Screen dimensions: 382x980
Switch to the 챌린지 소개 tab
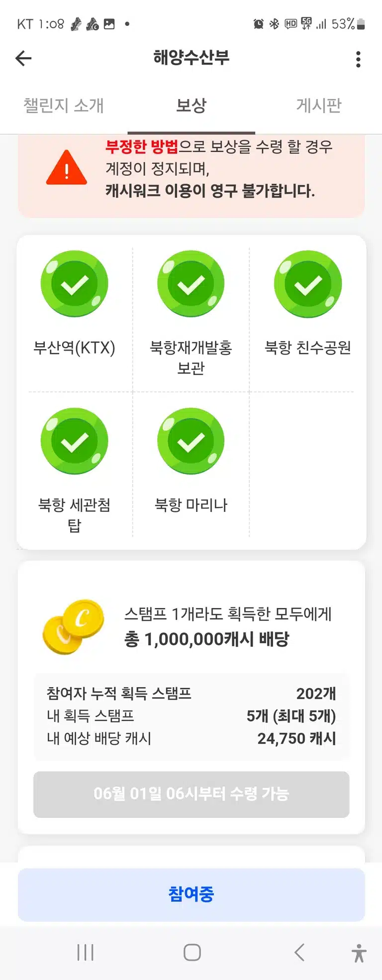(64, 106)
